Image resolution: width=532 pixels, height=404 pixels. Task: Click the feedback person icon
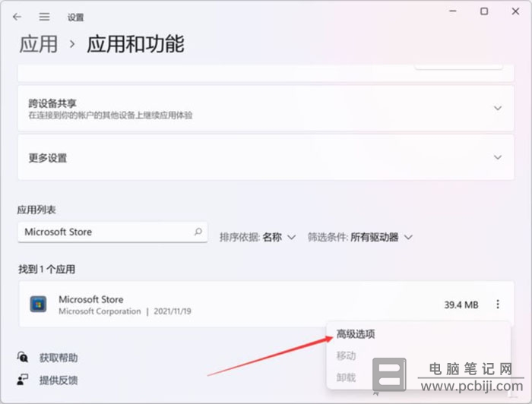tap(23, 380)
